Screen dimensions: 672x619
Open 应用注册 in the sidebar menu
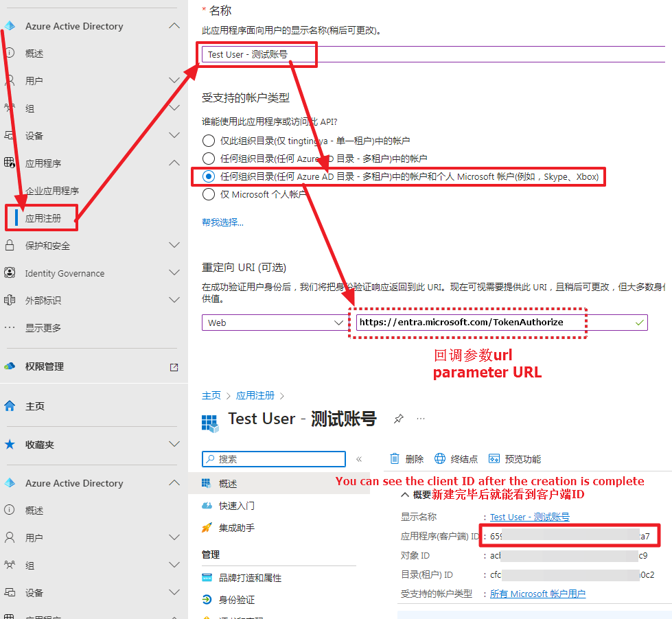point(43,218)
